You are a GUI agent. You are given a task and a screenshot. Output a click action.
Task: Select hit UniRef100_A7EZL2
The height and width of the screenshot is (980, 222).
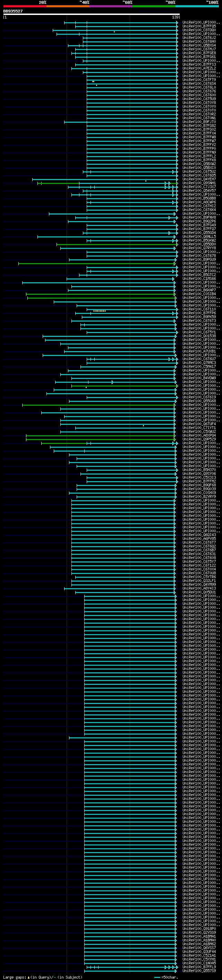[199, 68]
